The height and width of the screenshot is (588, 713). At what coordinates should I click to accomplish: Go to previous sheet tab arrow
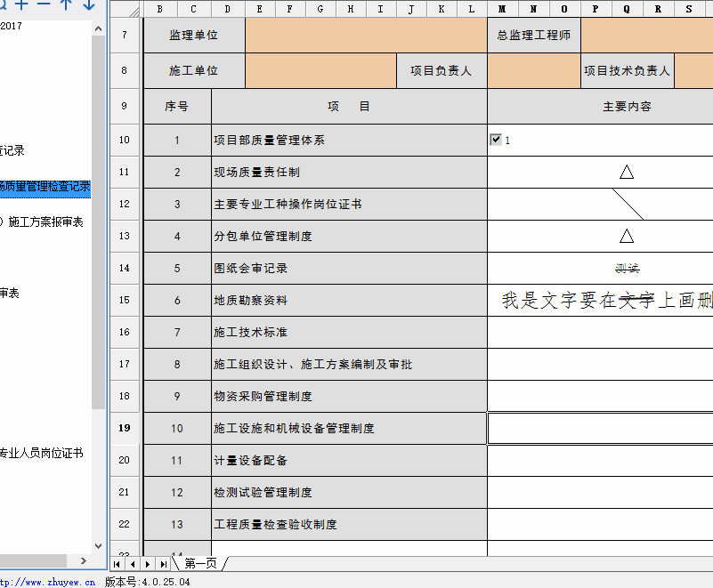coord(133,564)
